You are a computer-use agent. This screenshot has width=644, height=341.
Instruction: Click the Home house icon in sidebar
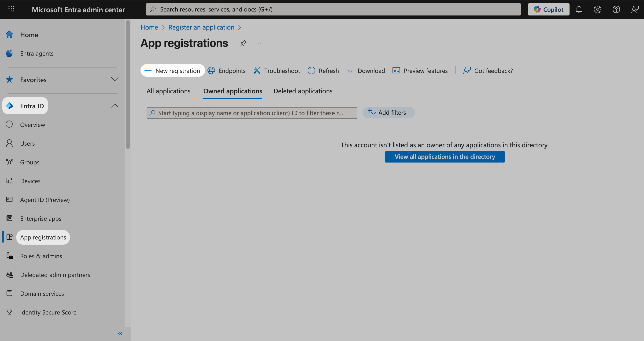(10, 34)
